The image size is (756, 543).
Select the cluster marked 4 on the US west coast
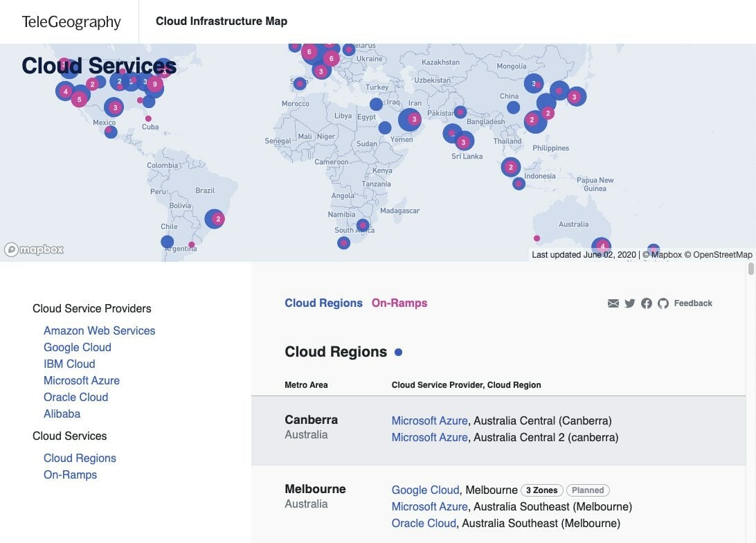click(66, 91)
